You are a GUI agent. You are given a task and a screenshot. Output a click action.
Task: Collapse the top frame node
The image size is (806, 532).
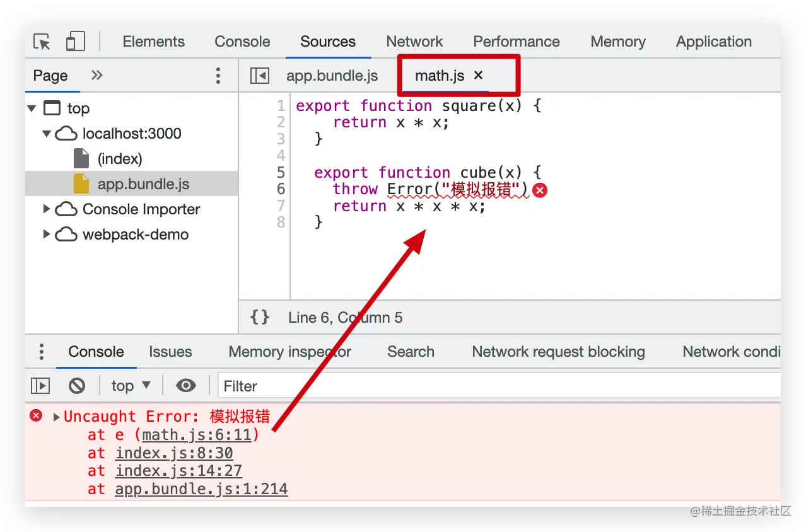32,108
